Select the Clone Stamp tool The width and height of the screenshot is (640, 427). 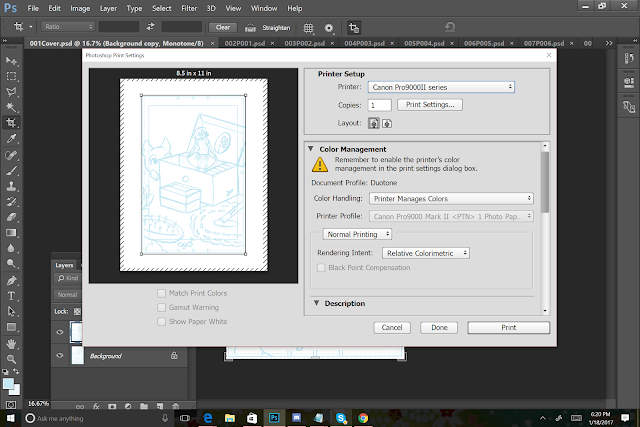[x=11, y=186]
